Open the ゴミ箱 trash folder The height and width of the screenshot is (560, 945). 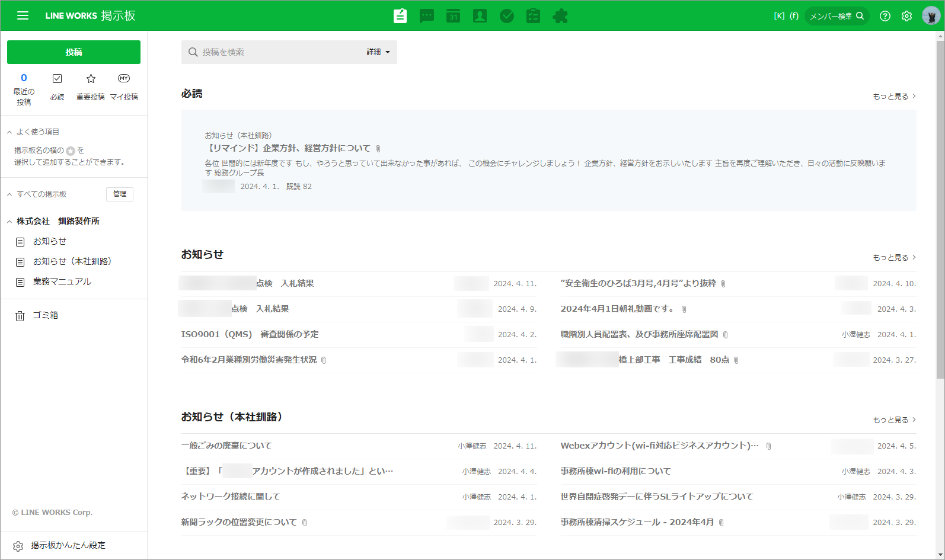point(45,316)
